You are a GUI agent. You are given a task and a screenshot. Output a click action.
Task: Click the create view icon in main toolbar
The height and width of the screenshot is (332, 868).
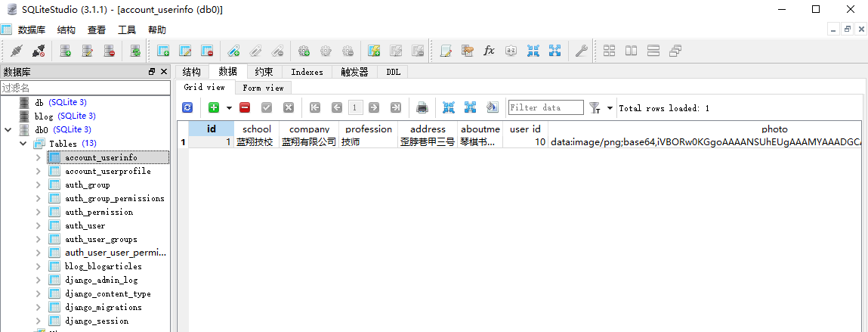tap(374, 51)
